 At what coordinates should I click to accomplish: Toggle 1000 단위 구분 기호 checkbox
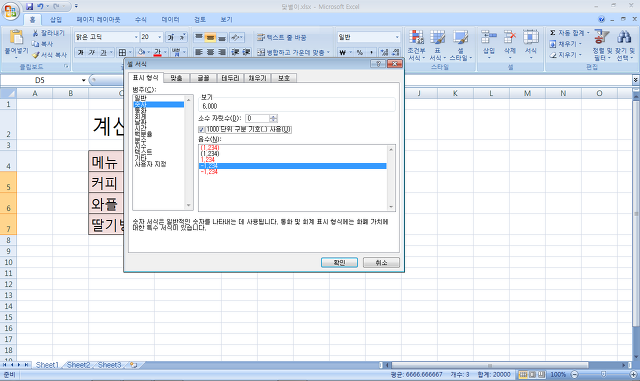(201, 129)
